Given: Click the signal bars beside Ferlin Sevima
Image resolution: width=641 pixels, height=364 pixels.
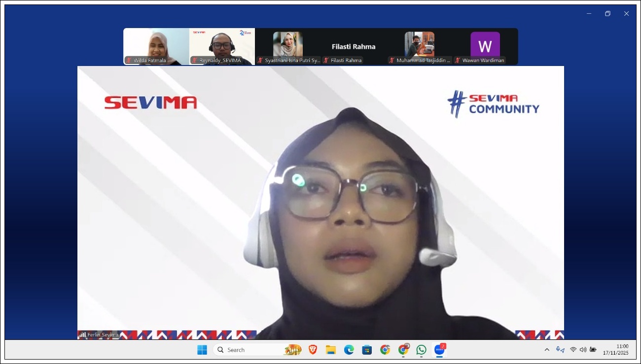Looking at the screenshot, I should 82,335.
